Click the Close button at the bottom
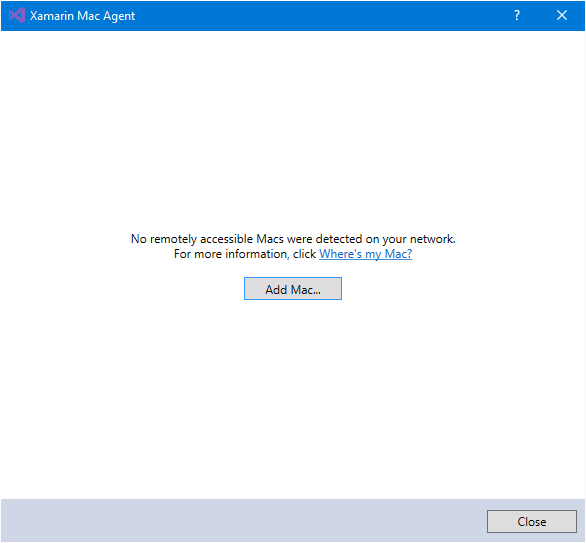586x543 pixels. point(531,521)
